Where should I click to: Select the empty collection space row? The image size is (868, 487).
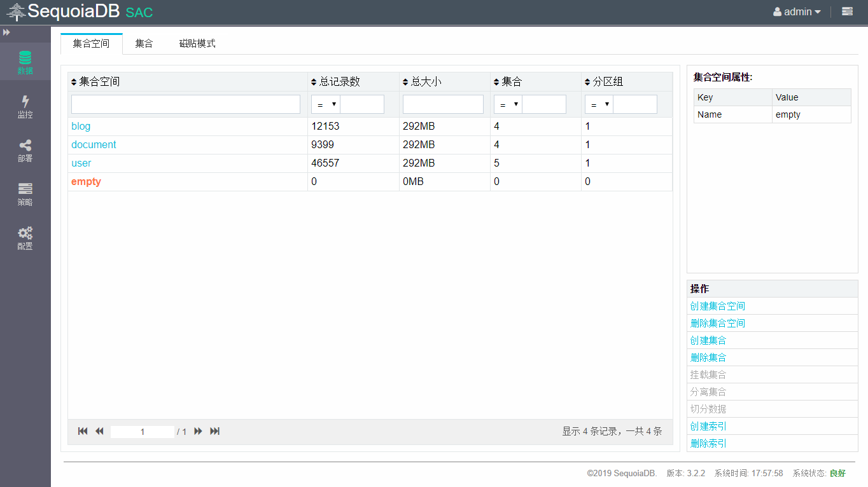370,181
